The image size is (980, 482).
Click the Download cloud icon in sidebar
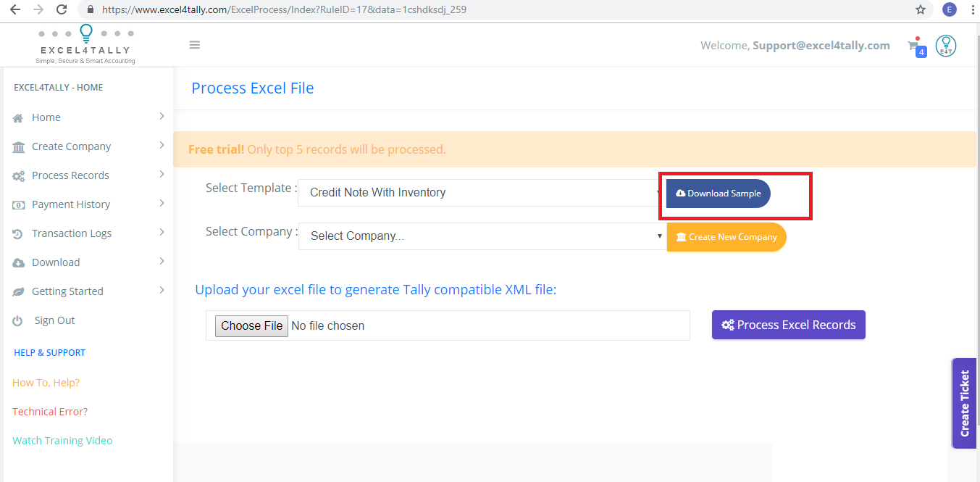tap(18, 263)
